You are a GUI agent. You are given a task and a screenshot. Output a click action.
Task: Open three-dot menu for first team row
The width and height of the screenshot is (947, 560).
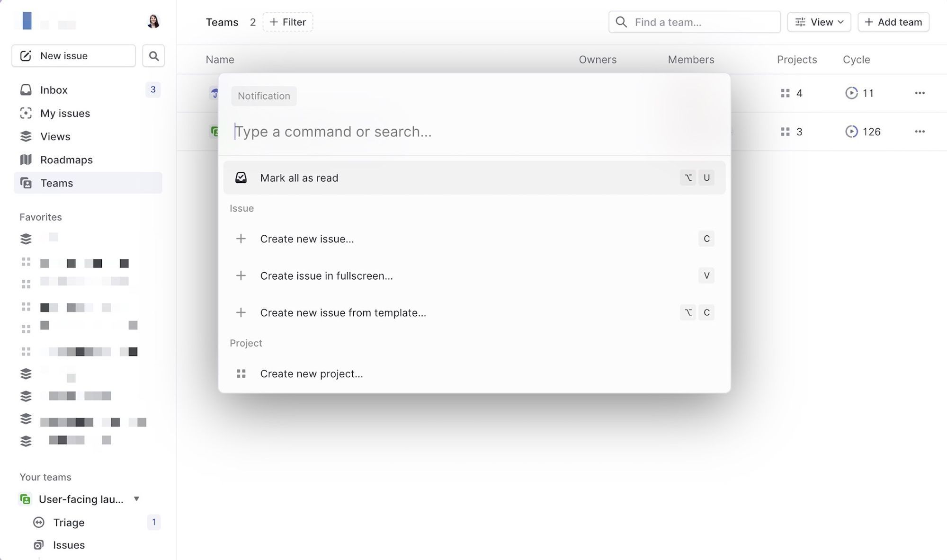tap(920, 93)
